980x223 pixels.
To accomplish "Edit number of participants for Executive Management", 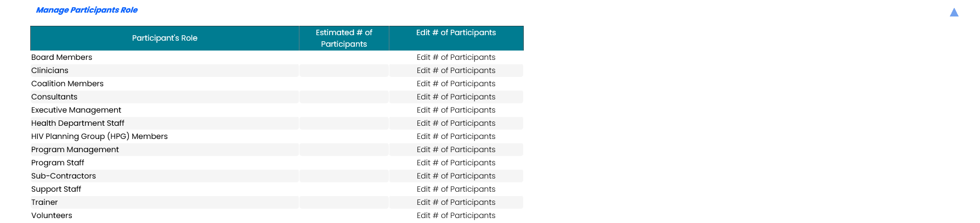I will coord(456,110).
